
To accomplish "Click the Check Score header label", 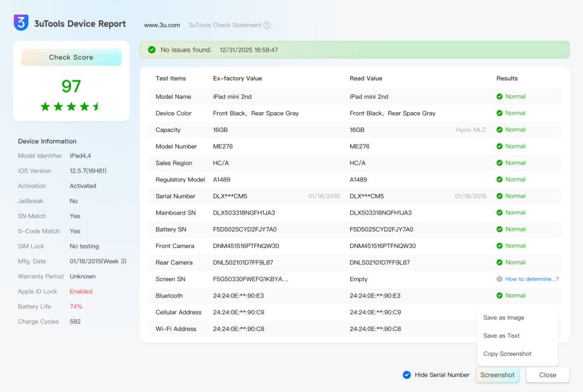I will pos(71,57).
